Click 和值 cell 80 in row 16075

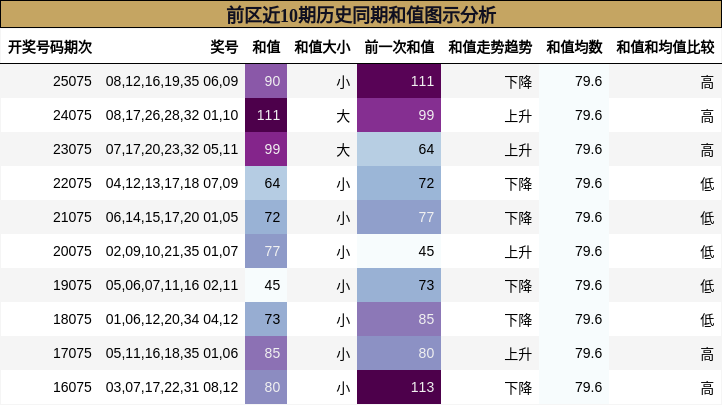(266, 388)
